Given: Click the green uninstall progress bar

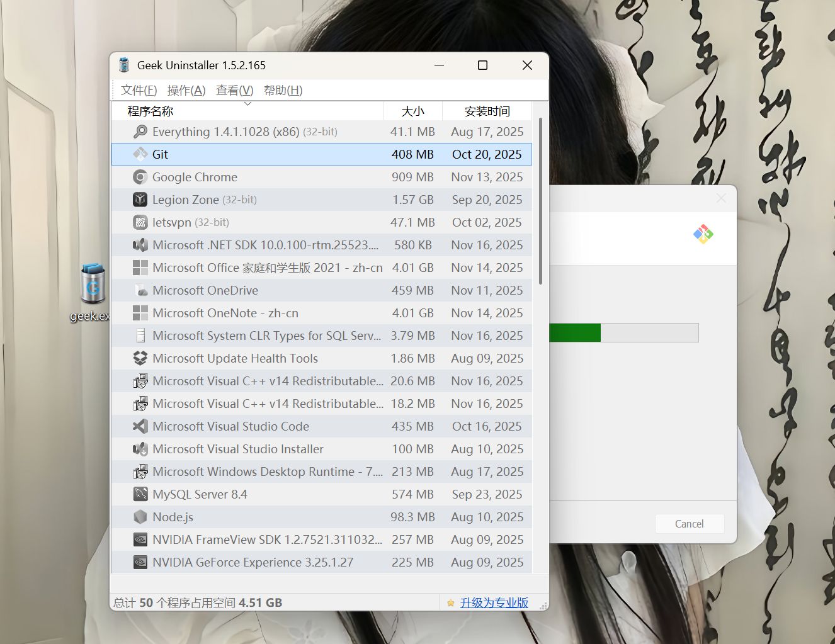Looking at the screenshot, I should 575,332.
